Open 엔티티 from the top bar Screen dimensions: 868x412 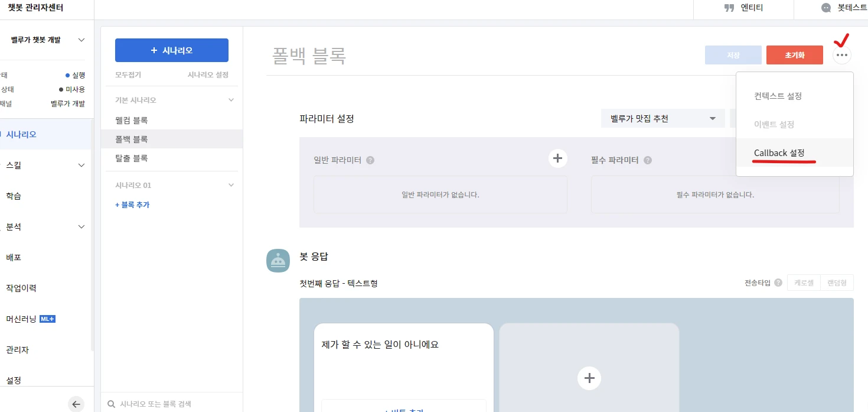743,8
